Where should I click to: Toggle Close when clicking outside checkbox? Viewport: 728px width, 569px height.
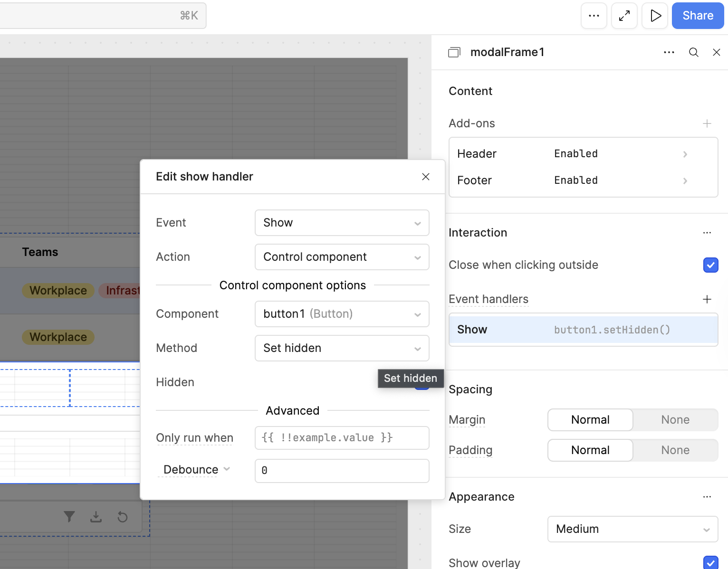click(x=710, y=265)
